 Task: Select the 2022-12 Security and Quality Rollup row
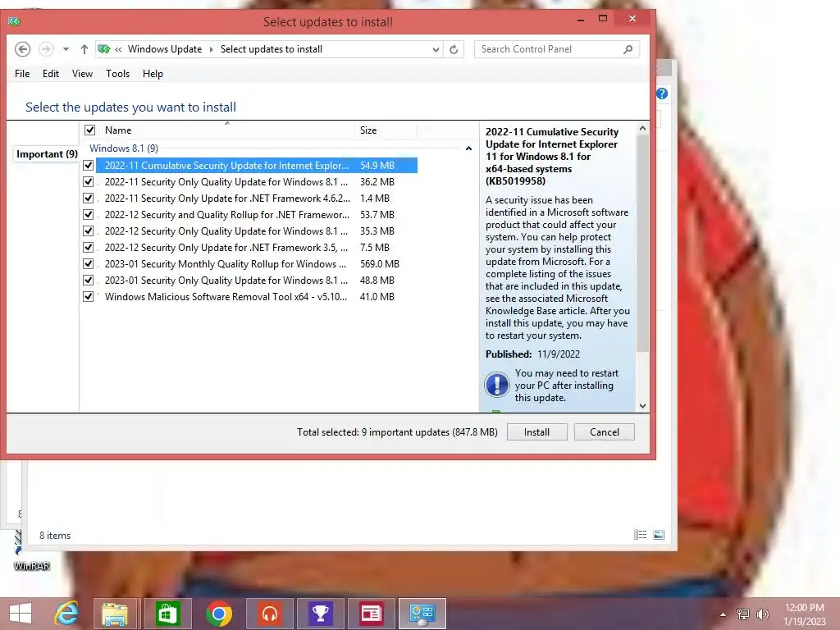coord(249,215)
